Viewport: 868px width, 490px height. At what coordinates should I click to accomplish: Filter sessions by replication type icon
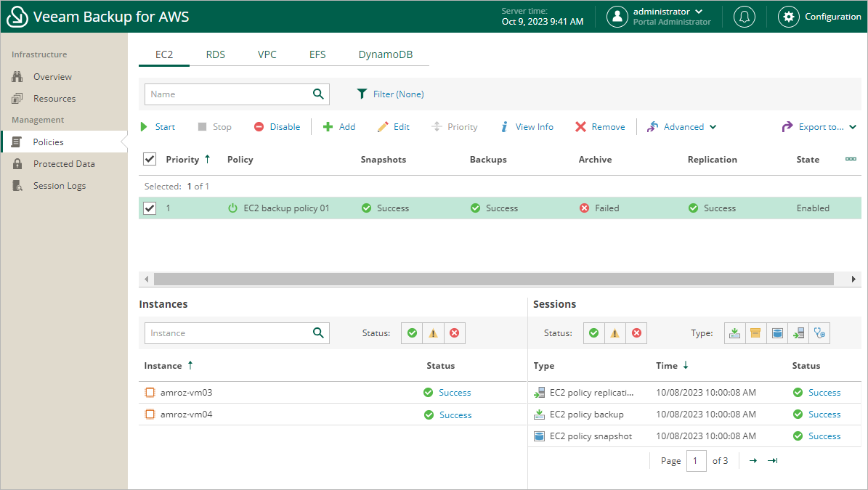click(798, 333)
